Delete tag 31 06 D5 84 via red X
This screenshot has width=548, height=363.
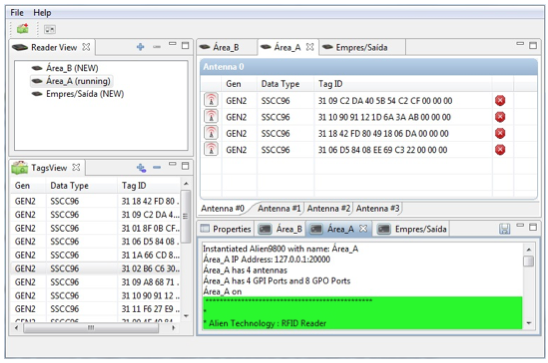tap(500, 150)
